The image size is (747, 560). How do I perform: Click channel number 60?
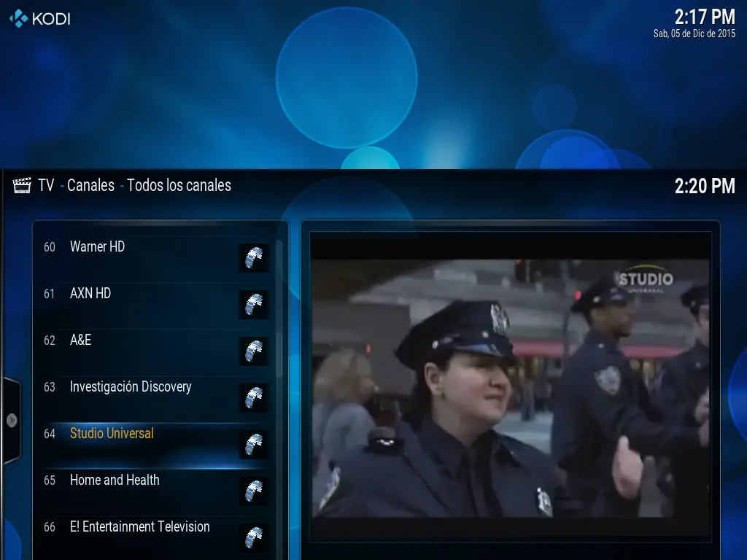50,247
